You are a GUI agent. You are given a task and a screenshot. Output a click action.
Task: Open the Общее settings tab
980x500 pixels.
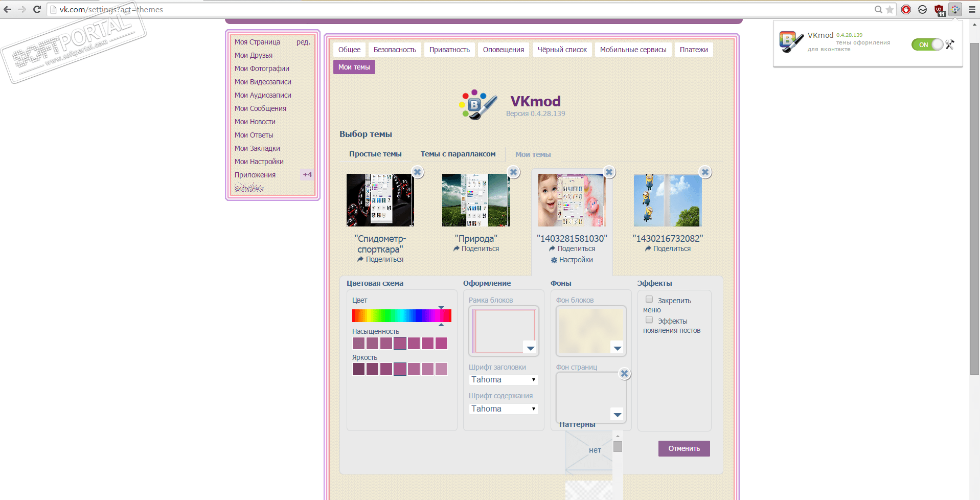click(350, 50)
